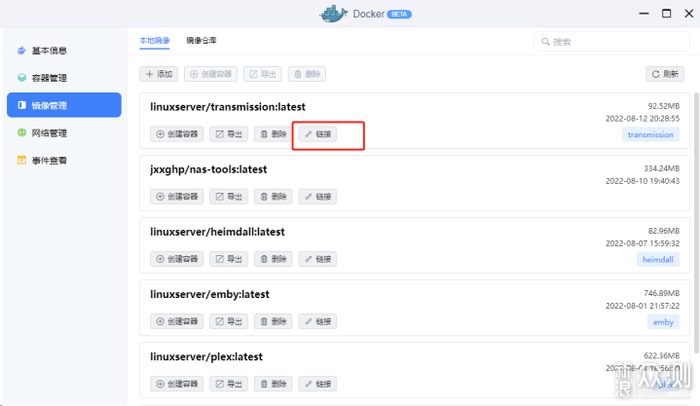Switch to the 镜像仓库 tab
700x406 pixels.
(x=201, y=41)
